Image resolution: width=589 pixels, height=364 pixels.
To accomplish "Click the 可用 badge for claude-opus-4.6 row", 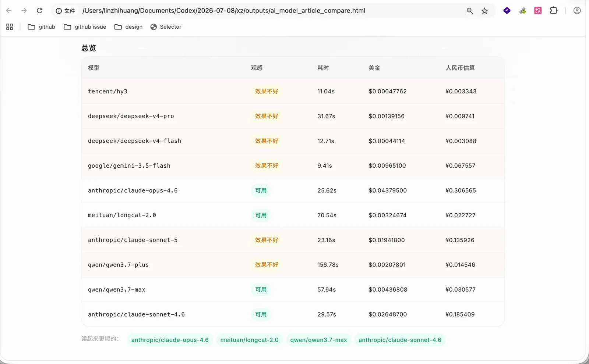I will point(261,190).
